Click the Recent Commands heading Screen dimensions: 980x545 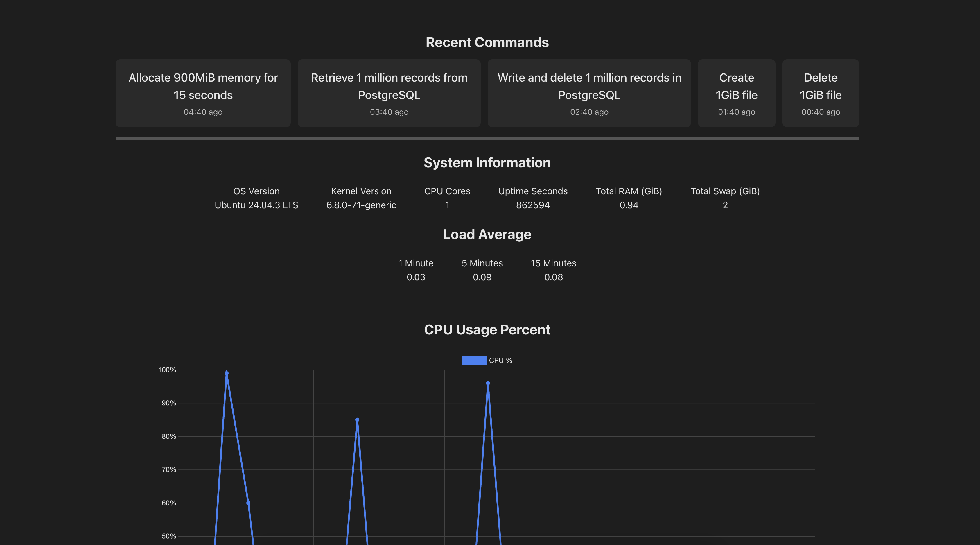coord(487,42)
